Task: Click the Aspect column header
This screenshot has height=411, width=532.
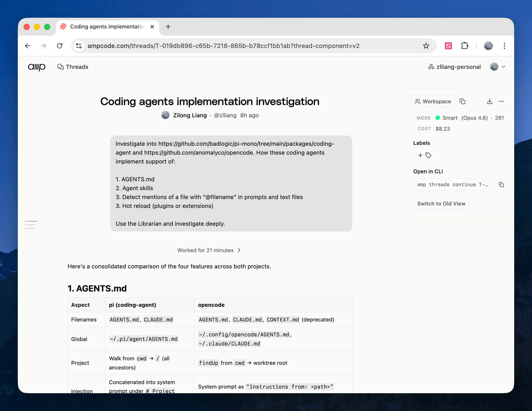Action: click(x=81, y=305)
